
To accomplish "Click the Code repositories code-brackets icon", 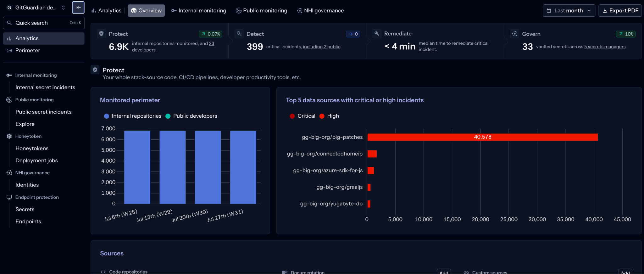I will coord(103,272).
